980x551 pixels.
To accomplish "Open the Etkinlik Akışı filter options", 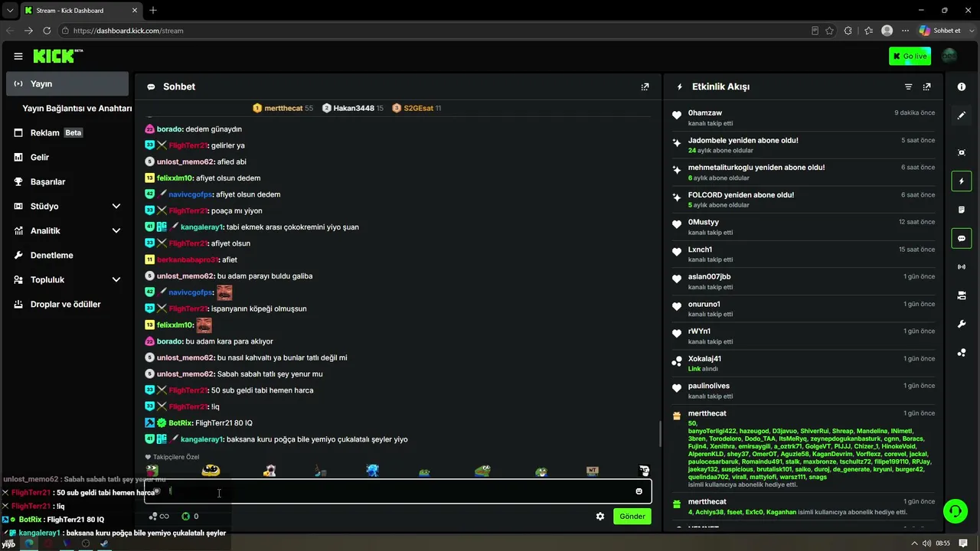I will [908, 87].
